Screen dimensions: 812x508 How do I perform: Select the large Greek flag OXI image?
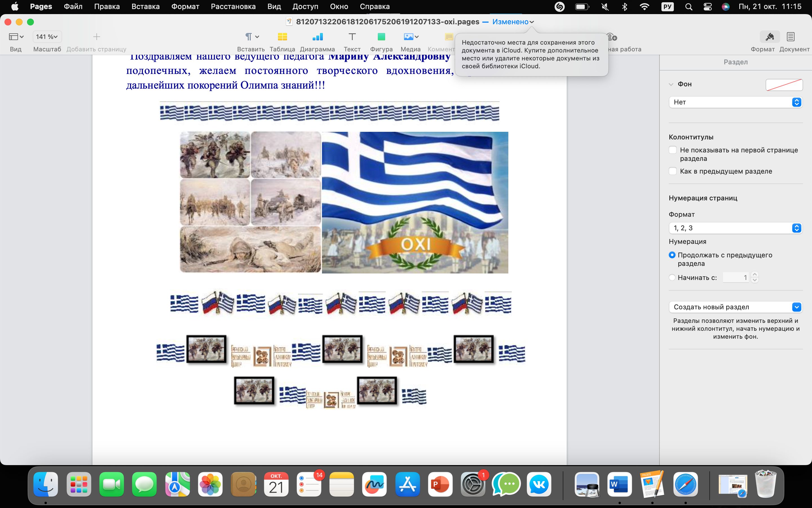(x=415, y=202)
